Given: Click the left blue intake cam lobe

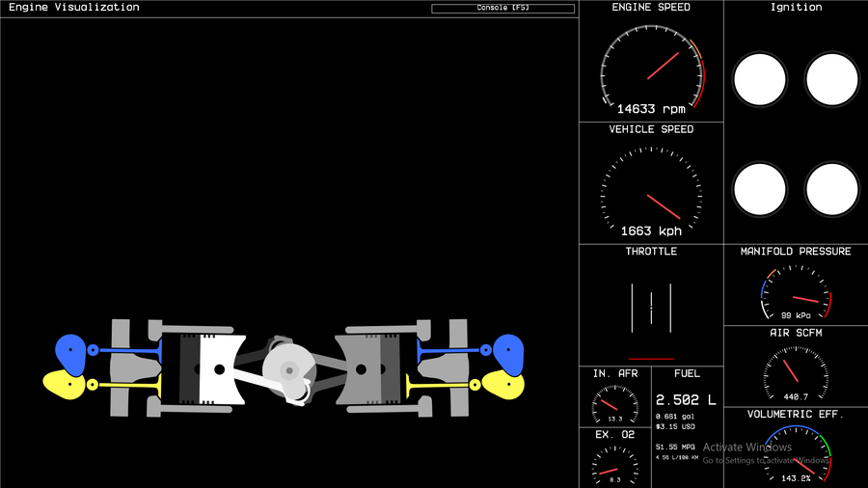Looking at the screenshot, I should [70, 355].
